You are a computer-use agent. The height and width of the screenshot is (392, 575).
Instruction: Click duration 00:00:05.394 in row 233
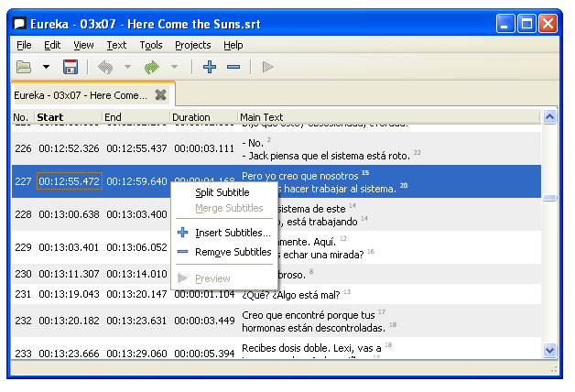coord(204,354)
